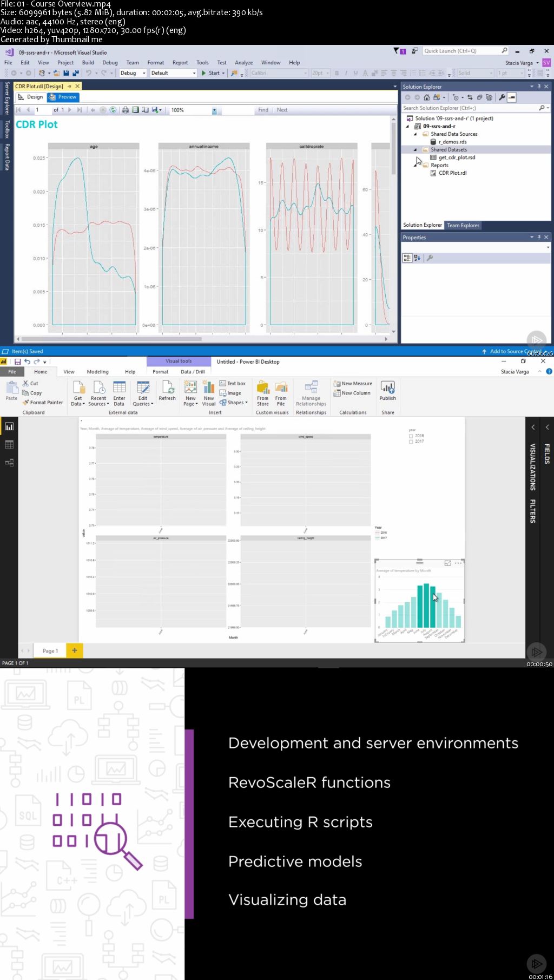Click the Start debugging button
The image size is (554, 980).
(212, 73)
